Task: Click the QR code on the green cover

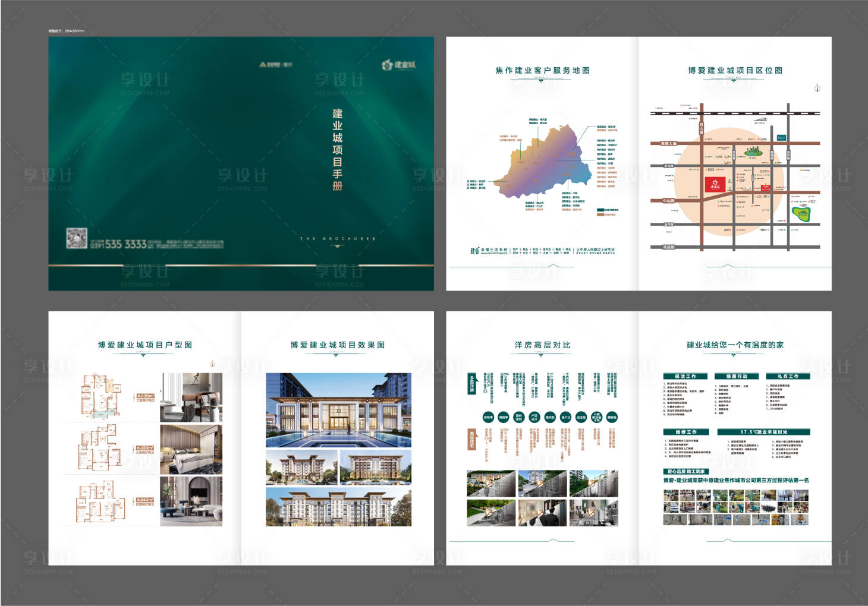Action: 76,239
